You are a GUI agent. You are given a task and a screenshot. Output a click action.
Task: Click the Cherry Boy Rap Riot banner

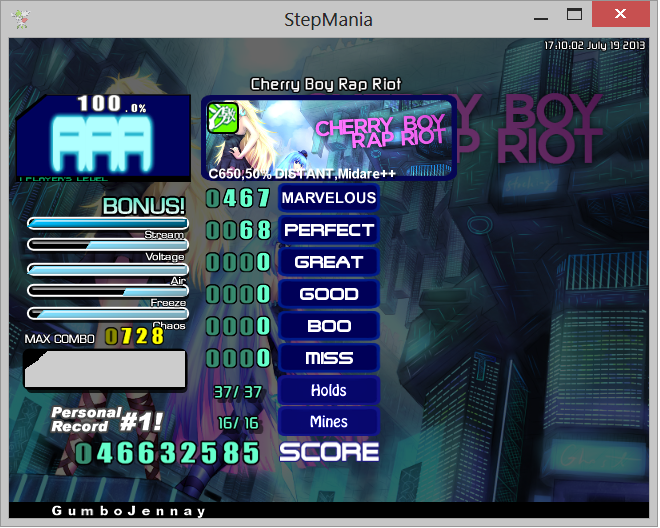point(329,138)
